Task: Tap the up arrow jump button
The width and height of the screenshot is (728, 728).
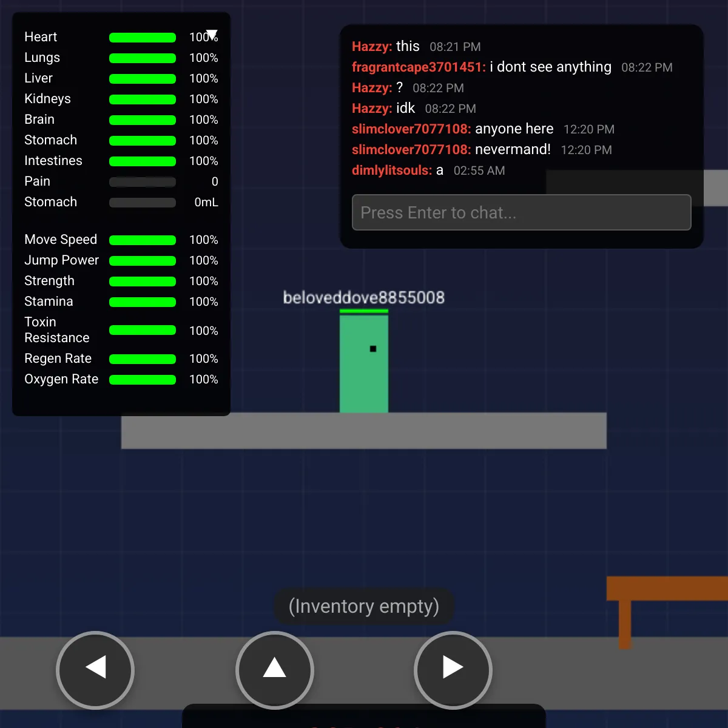Action: point(274,670)
